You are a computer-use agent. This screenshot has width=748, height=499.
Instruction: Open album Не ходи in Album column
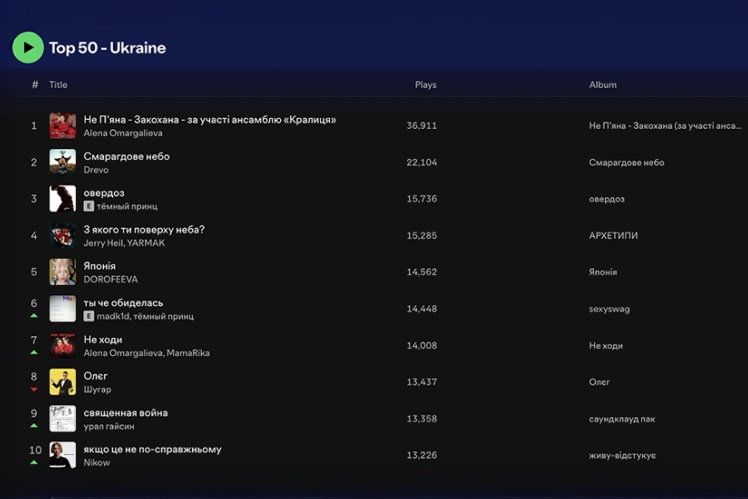[x=606, y=346]
